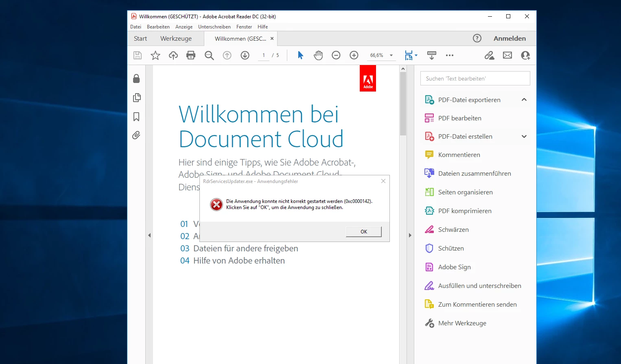
Task: Select the arrow selection tool
Action: tap(300, 55)
